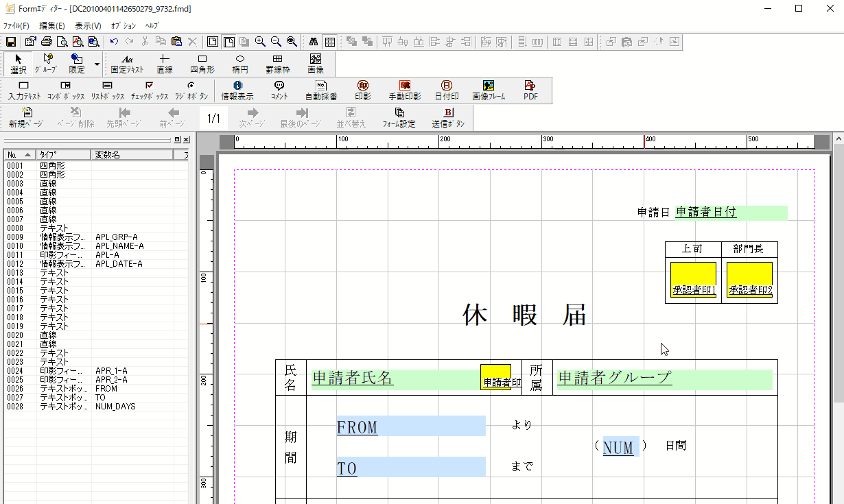This screenshot has width=844, height=504.
Task: Open the 編集(E) menu
Action: 51,25
